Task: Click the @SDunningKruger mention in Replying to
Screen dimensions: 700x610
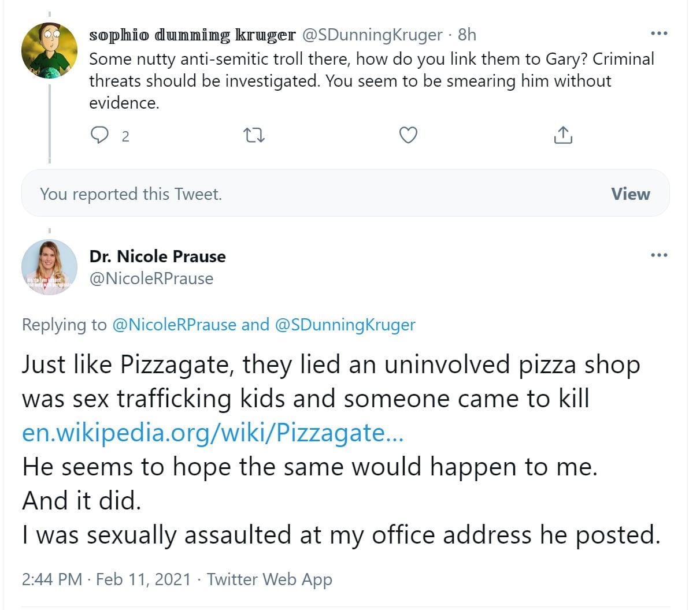Action: [345, 325]
